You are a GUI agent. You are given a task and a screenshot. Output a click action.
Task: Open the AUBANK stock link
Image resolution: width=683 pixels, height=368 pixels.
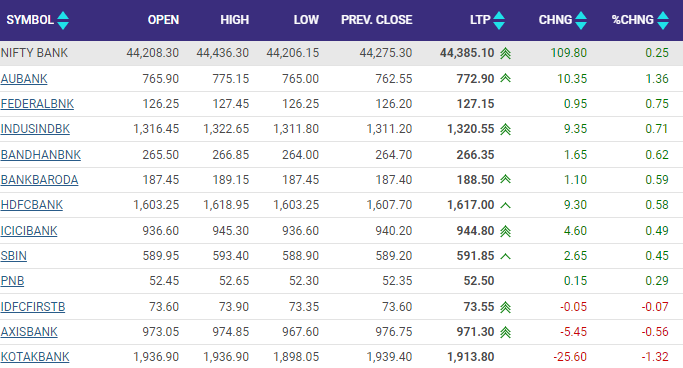click(24, 79)
